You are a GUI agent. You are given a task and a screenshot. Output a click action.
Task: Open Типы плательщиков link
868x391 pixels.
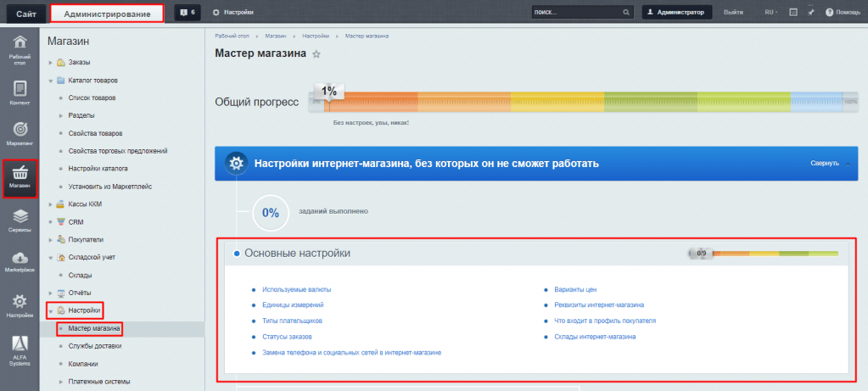point(292,321)
